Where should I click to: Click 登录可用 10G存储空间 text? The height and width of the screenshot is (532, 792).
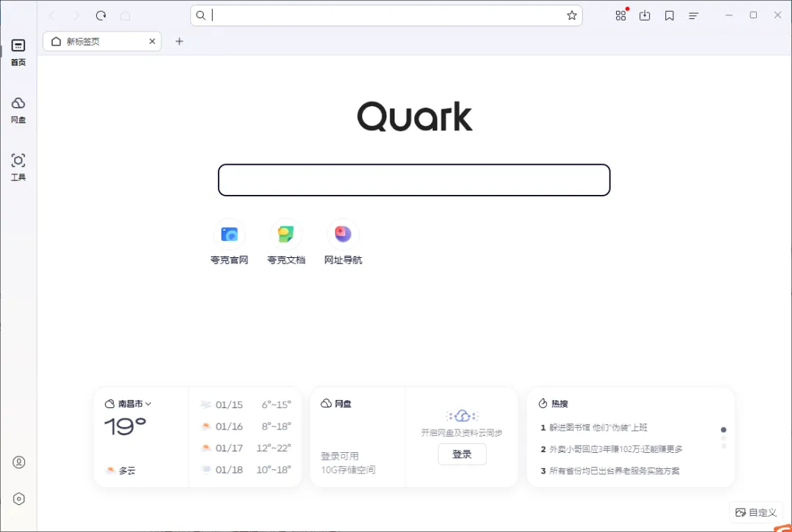point(348,463)
